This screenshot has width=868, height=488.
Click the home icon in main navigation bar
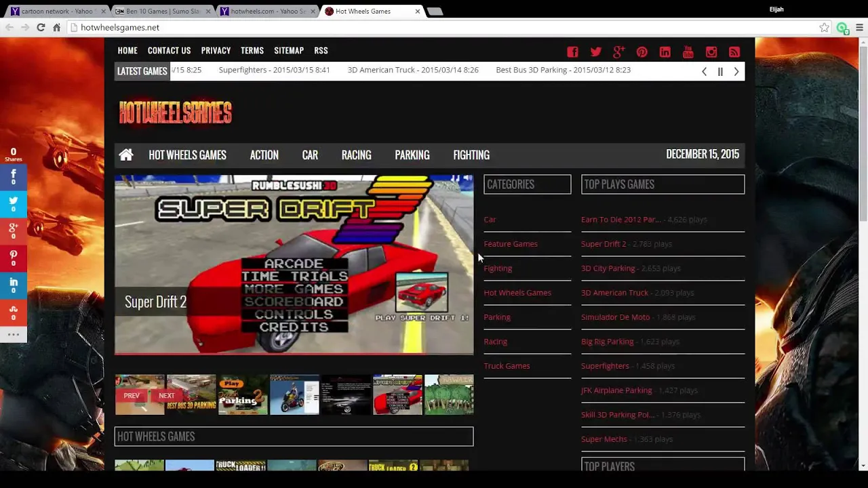(x=126, y=155)
